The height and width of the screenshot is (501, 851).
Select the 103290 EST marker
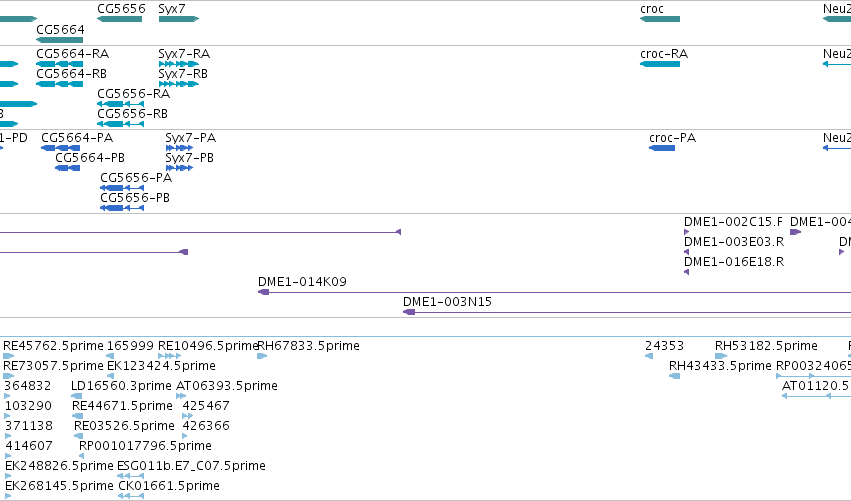pos(8,417)
